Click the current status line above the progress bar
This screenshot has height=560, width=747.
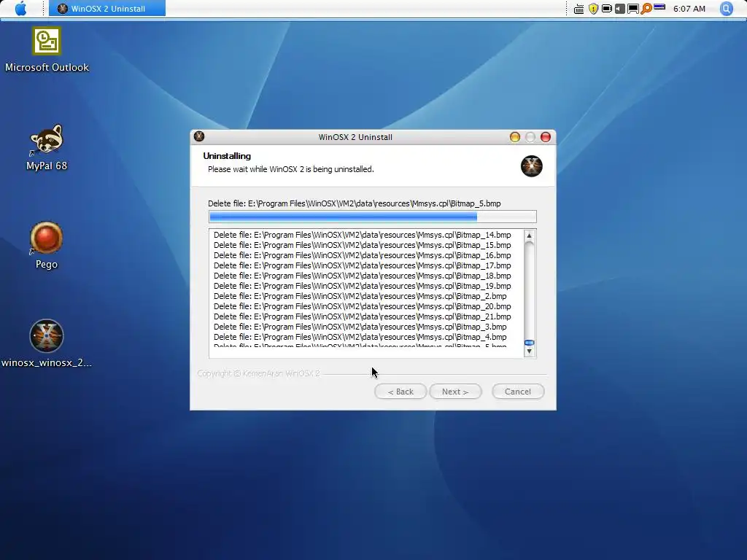[x=355, y=203]
